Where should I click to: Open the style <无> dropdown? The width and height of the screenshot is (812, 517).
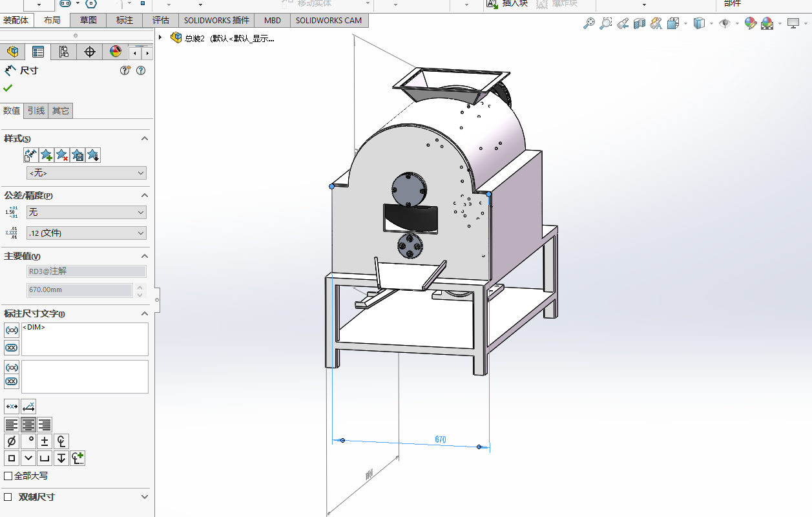click(87, 173)
